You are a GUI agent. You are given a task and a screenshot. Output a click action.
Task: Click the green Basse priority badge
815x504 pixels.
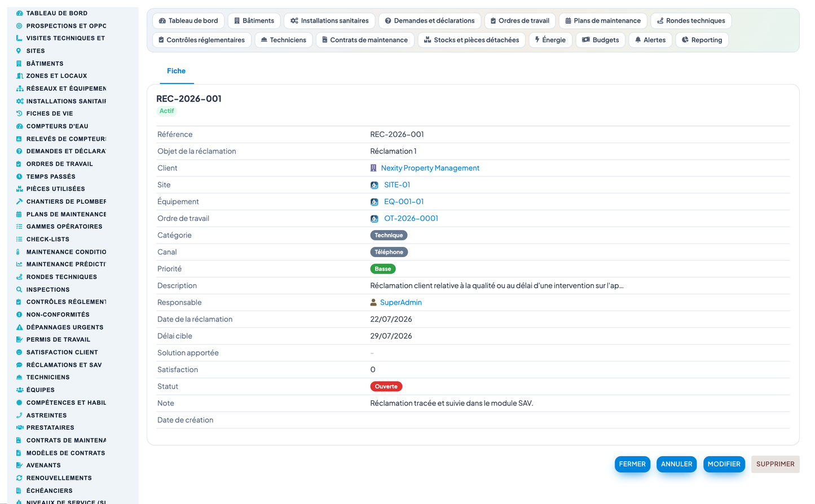tap(383, 269)
